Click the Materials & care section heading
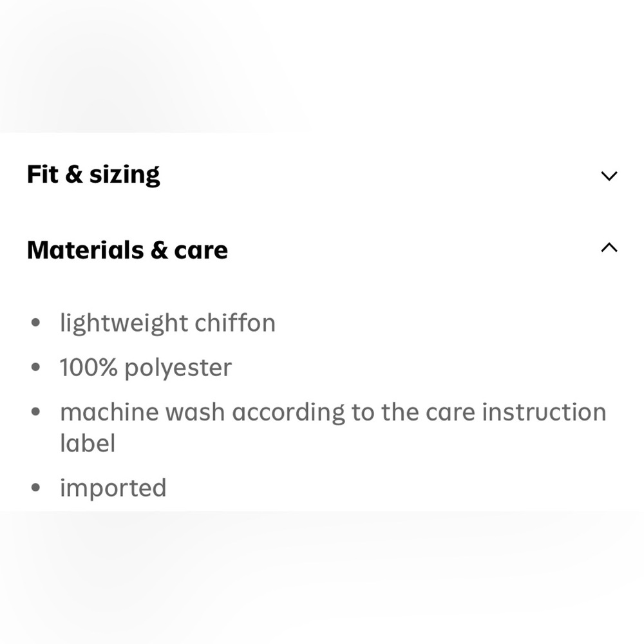Screen dimensions: 644x644 [x=128, y=250]
